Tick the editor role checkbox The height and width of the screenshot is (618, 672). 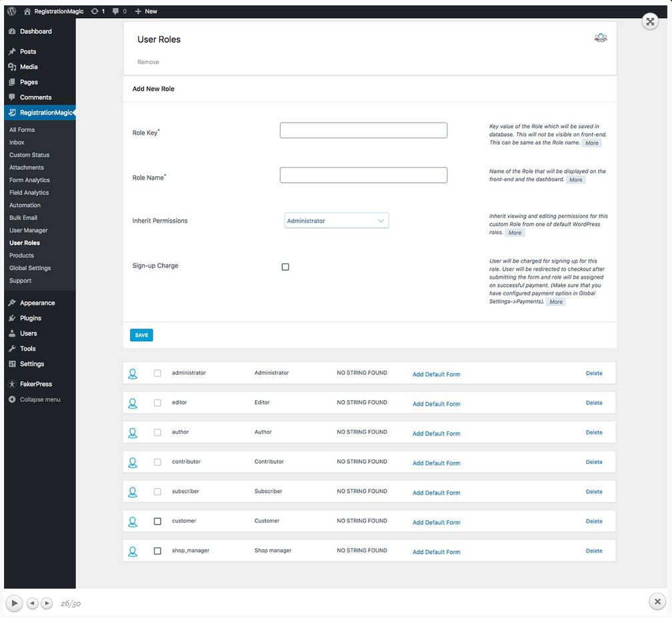coord(157,403)
